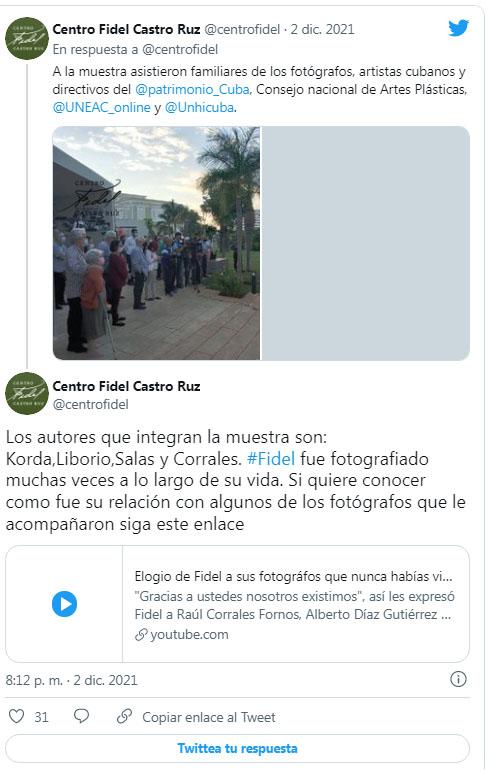Open the 8:12 p. m. timestamp

34,680
